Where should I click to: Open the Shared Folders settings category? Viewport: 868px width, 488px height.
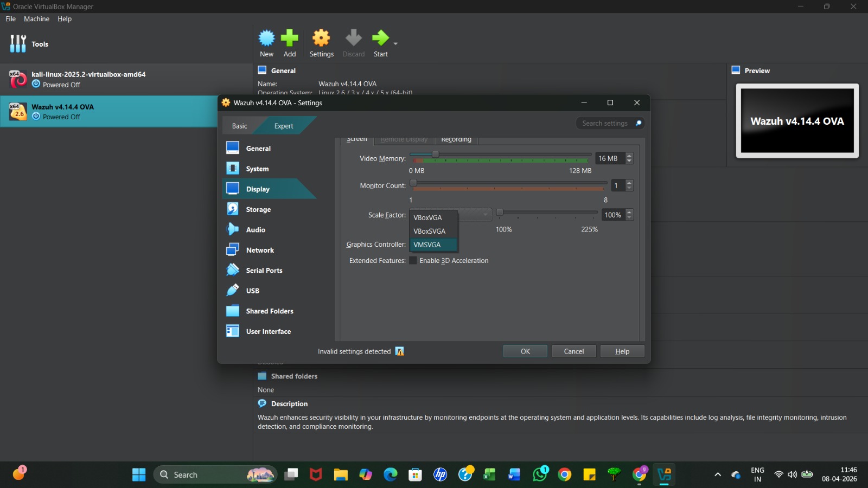(269, 311)
